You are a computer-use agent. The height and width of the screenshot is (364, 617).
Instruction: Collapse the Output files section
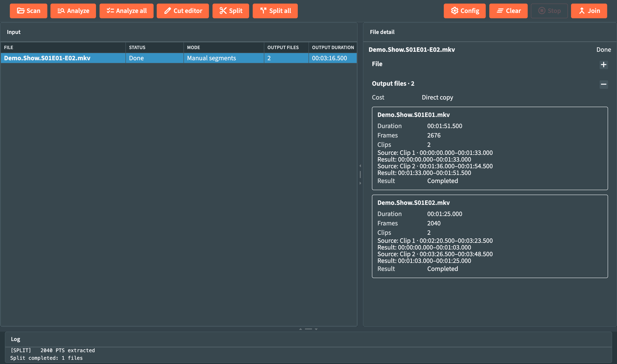coord(604,84)
